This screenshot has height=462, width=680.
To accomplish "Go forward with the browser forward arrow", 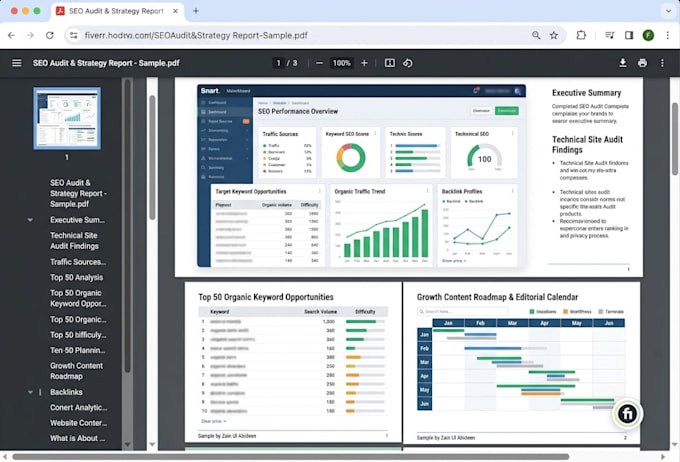I will pyautogui.click(x=30, y=36).
